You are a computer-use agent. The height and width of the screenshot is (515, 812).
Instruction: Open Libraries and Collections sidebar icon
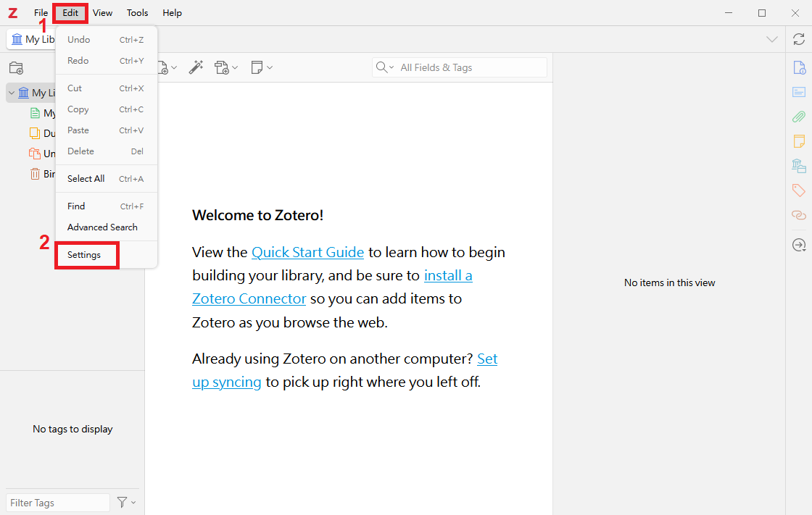[798, 166]
